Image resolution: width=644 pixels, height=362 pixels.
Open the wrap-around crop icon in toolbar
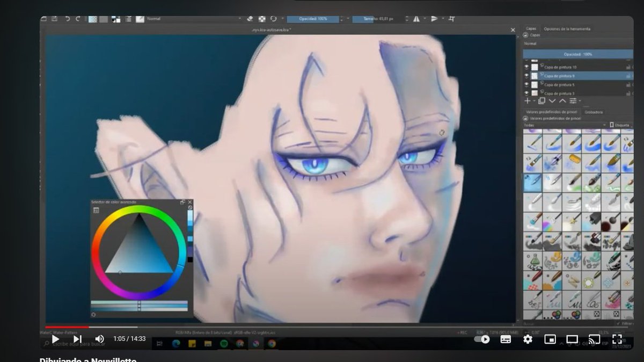452,19
